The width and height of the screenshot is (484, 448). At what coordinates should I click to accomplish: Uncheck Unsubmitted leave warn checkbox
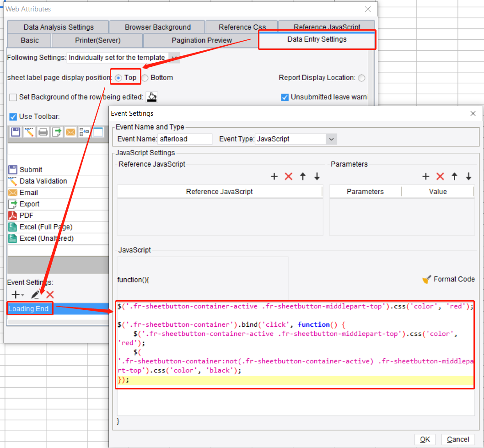pos(285,97)
